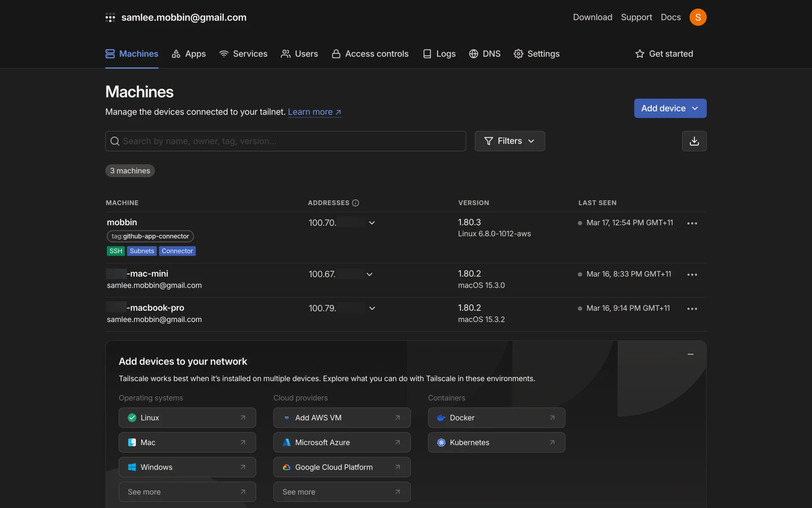Image resolution: width=812 pixels, height=508 pixels.
Task: Open the three-dot menu for mobbin machine
Action: pyautogui.click(x=692, y=223)
